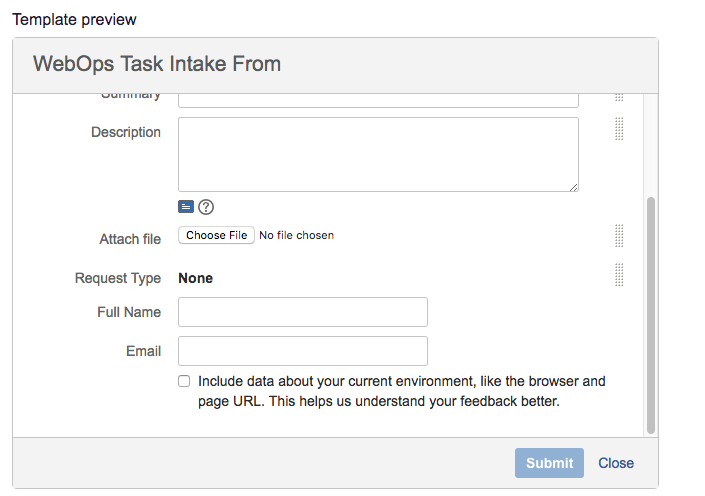
Task: Grab the drag handle beside Description field
Action: coord(619,129)
